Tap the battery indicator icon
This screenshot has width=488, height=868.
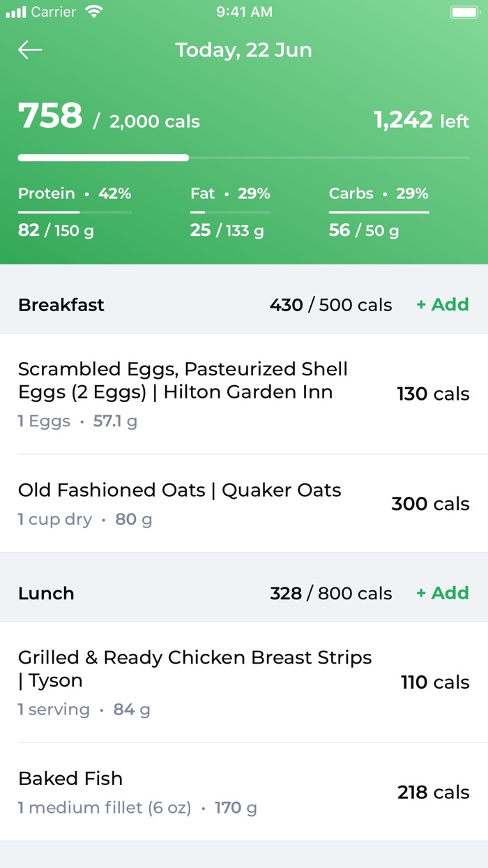pyautogui.click(x=464, y=12)
